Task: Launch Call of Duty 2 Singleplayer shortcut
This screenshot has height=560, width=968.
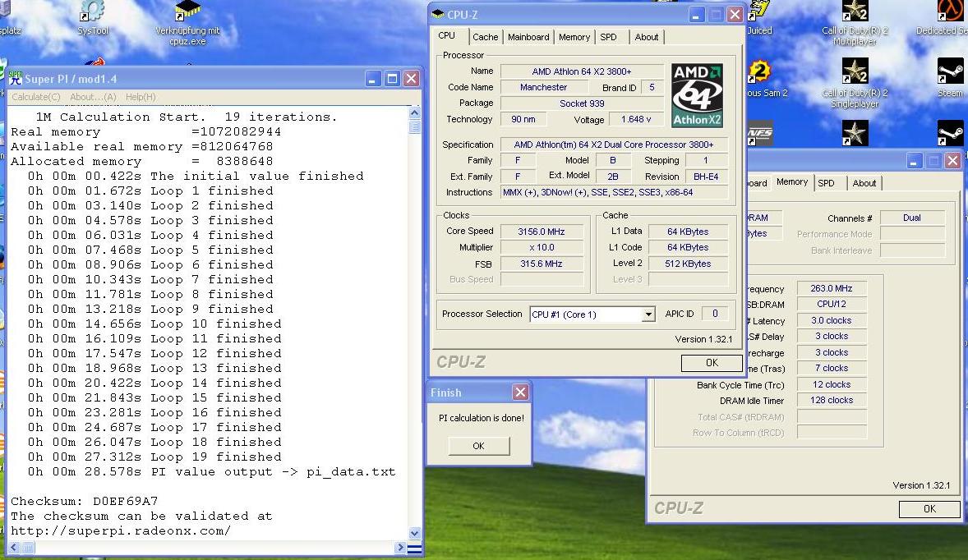Action: pyautogui.click(x=855, y=83)
